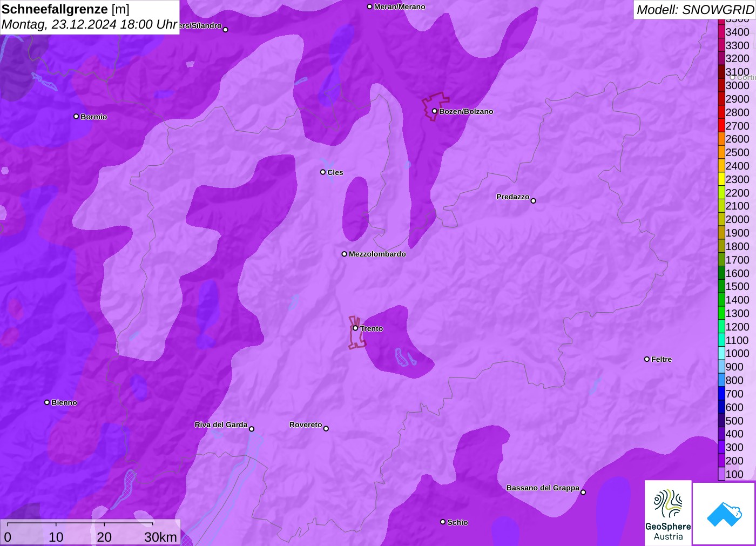
Task: Click the Feltre label text
Action: 661,359
